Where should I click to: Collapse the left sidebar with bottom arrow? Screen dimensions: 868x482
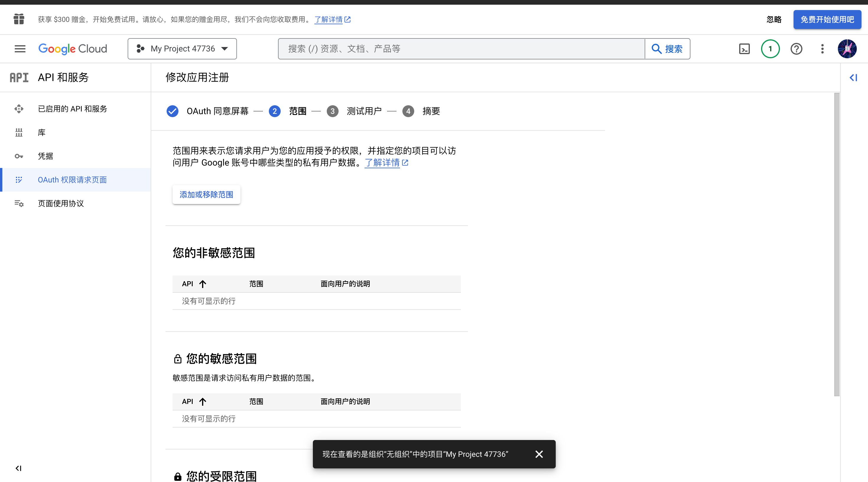[19, 468]
